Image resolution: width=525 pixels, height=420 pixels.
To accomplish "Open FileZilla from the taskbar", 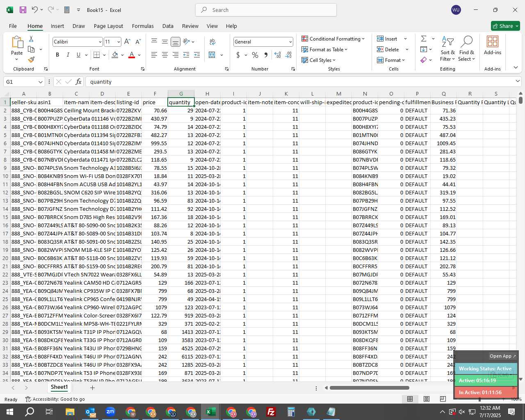I will [271, 411].
